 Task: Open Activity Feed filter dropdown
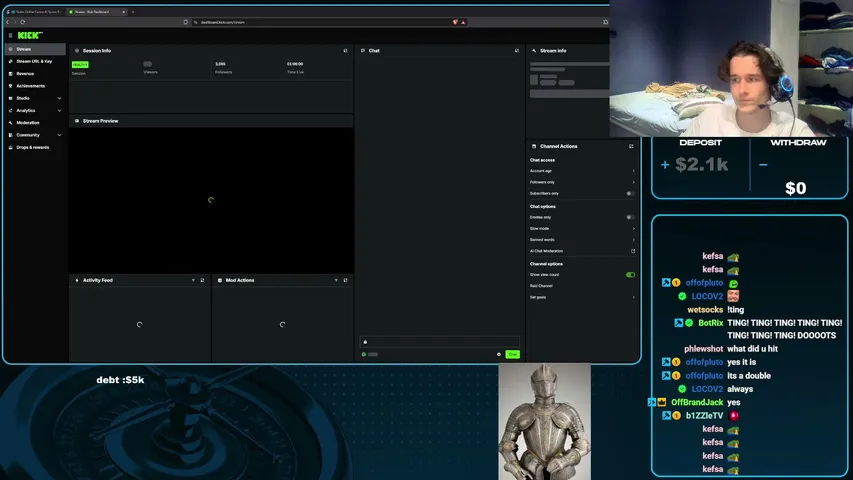point(193,280)
